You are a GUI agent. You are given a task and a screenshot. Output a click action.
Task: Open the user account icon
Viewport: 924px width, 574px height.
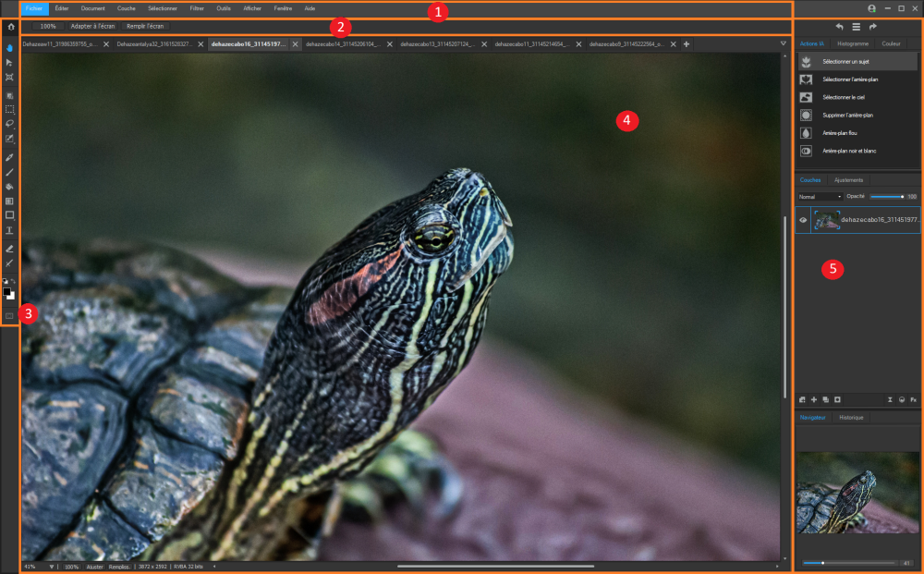pos(871,8)
